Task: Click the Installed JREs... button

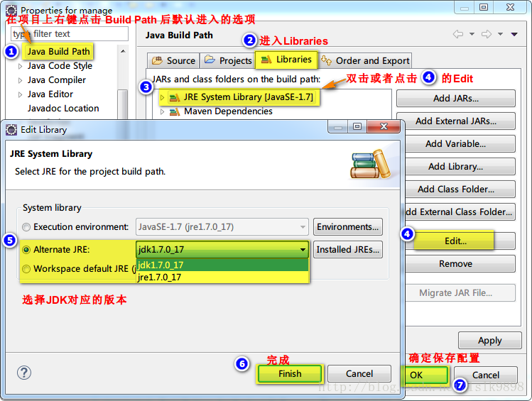Action: 348,250
